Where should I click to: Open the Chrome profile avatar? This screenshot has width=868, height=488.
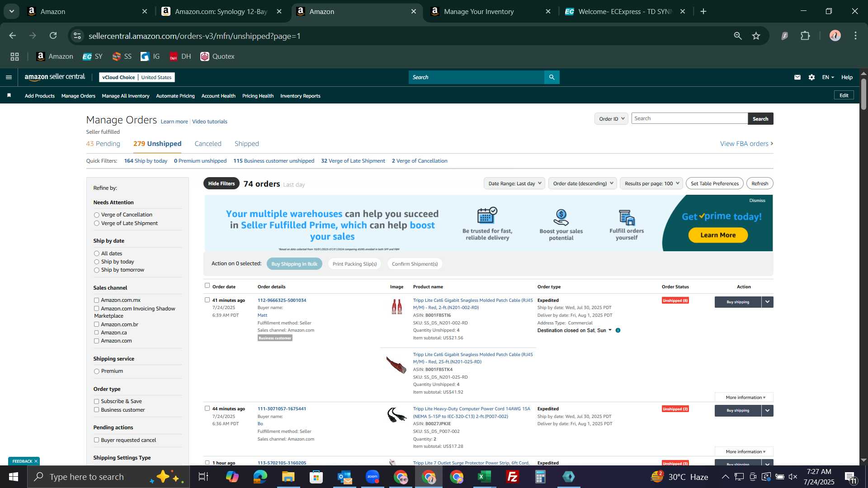tap(835, 36)
